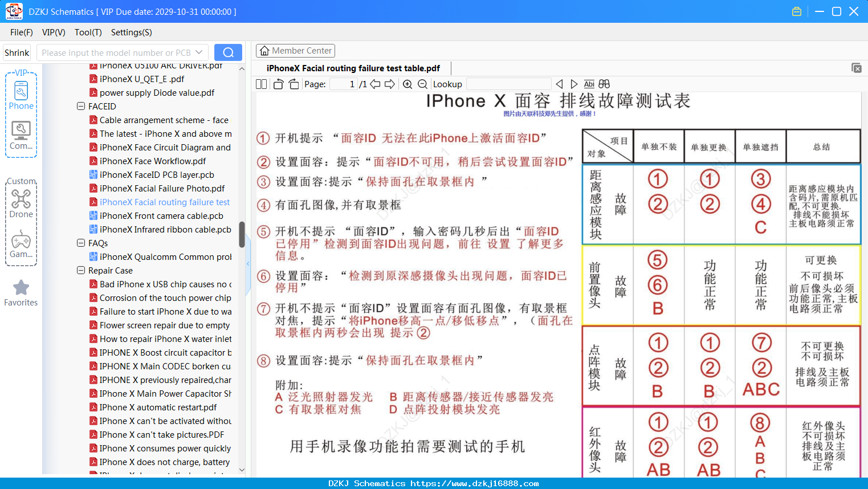Viewport: 868px width, 489px height.
Task: Open iPhoneX Facial Failure Photo.pdf
Action: coord(157,189)
